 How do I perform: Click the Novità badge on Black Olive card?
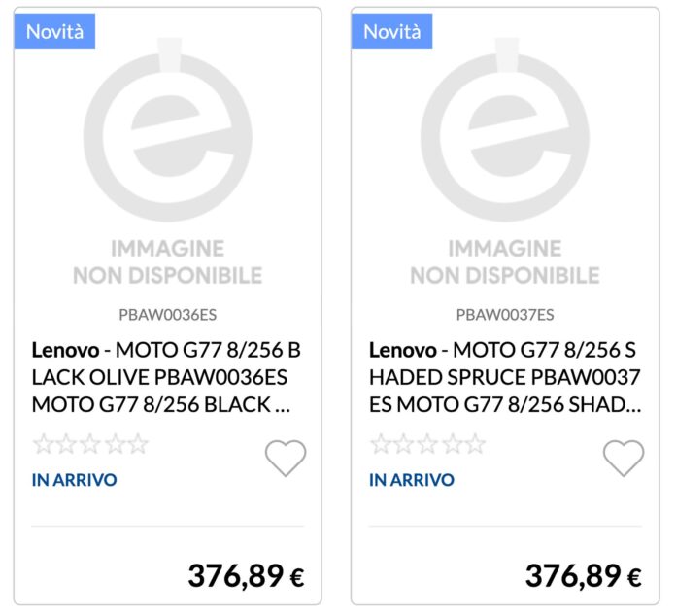[54, 31]
